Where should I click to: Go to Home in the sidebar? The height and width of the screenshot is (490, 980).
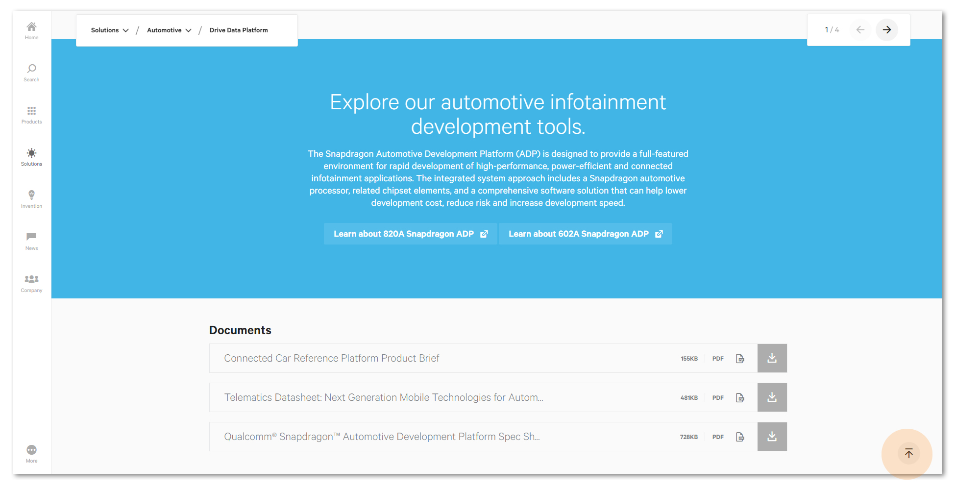(31, 30)
